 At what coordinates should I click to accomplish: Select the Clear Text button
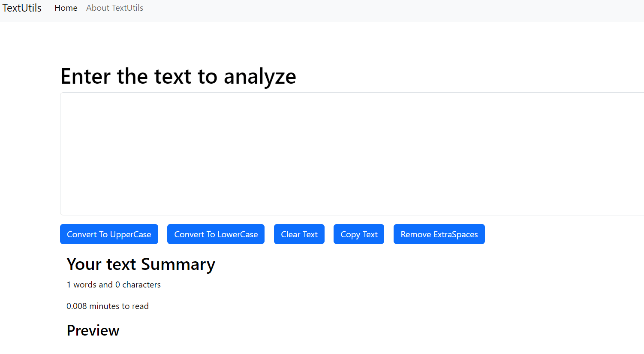pyautogui.click(x=299, y=234)
